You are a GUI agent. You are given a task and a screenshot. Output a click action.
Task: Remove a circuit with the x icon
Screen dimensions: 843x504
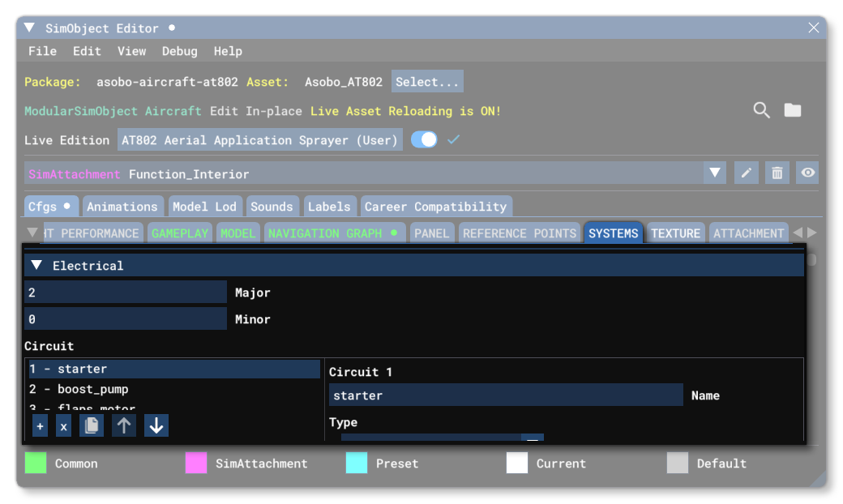click(x=63, y=425)
